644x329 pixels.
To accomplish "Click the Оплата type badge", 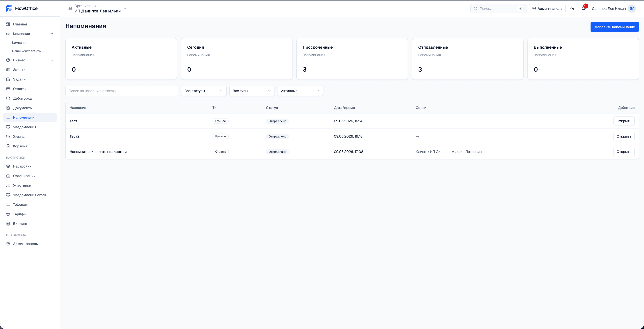I will 221,152.
